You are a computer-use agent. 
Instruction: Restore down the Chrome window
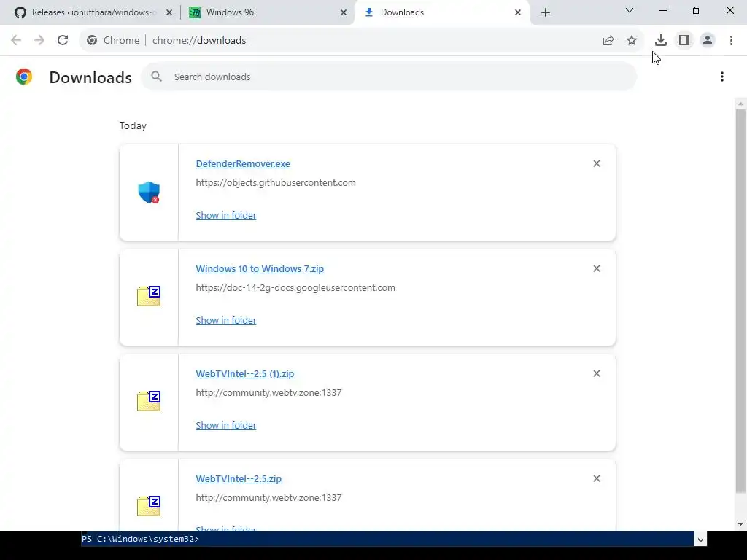coord(697,10)
